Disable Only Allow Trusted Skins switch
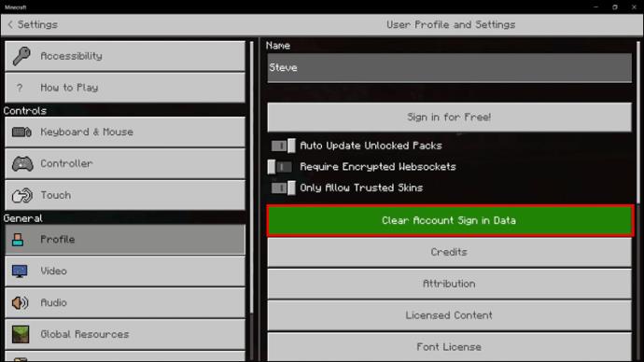644x362 pixels. (x=283, y=188)
